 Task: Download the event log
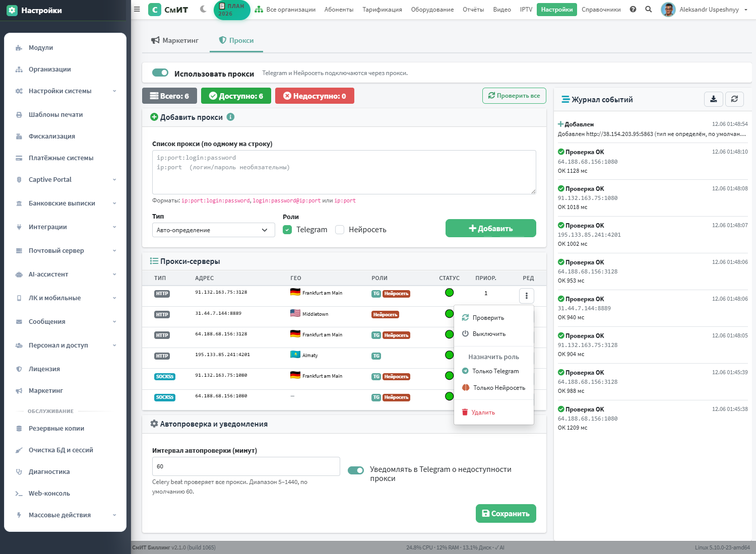pos(714,99)
